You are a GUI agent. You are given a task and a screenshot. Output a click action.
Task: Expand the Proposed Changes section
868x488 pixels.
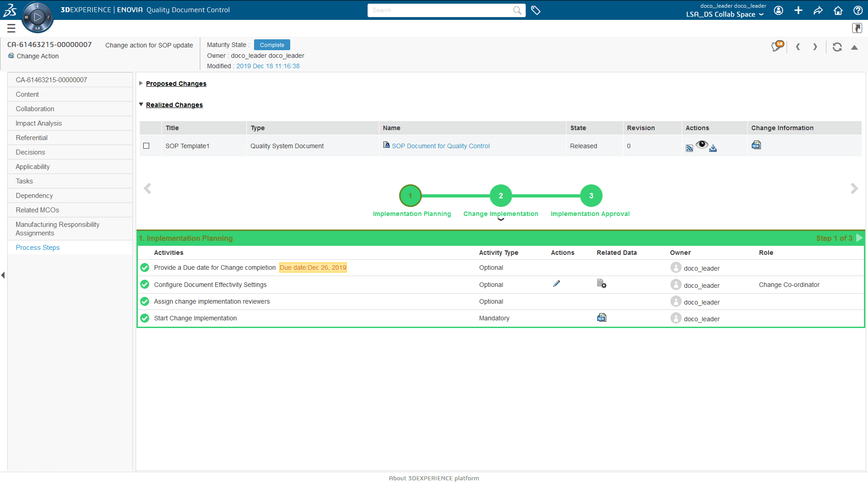(x=142, y=84)
